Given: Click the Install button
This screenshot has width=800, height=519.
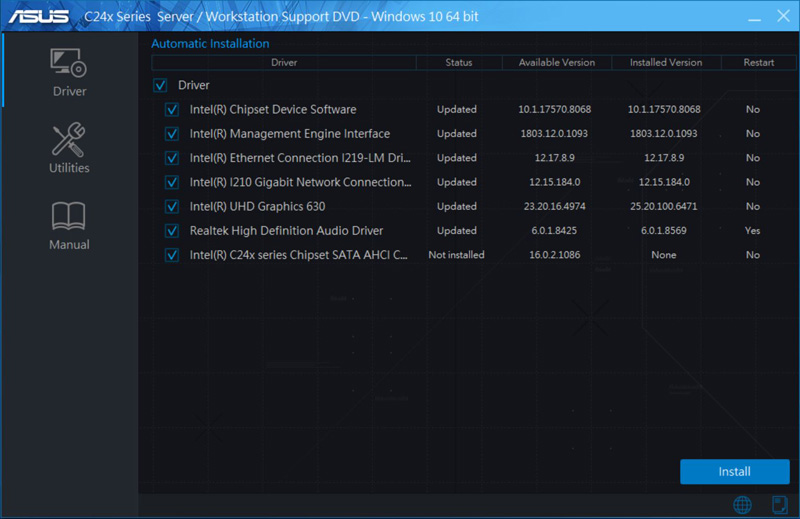Looking at the screenshot, I should tap(735, 472).
